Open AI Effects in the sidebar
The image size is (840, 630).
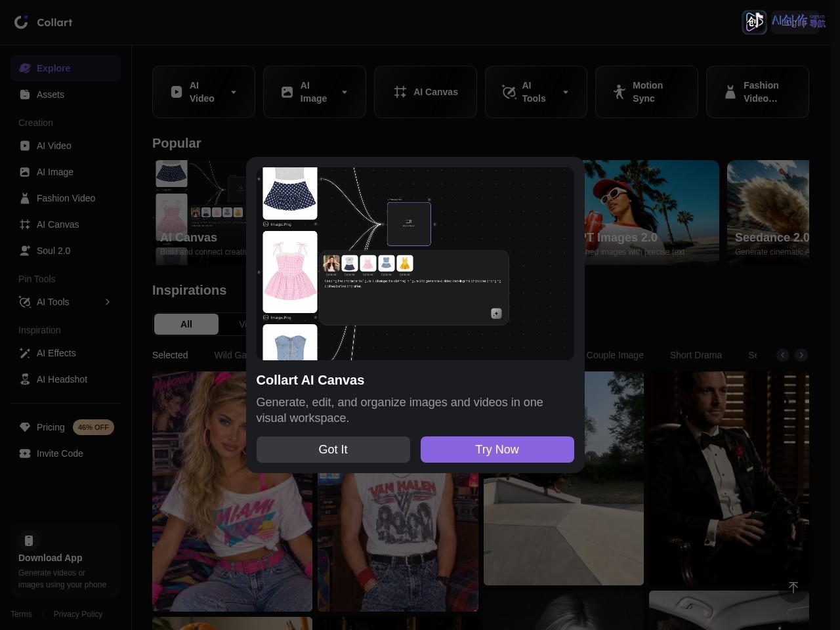tap(66, 353)
